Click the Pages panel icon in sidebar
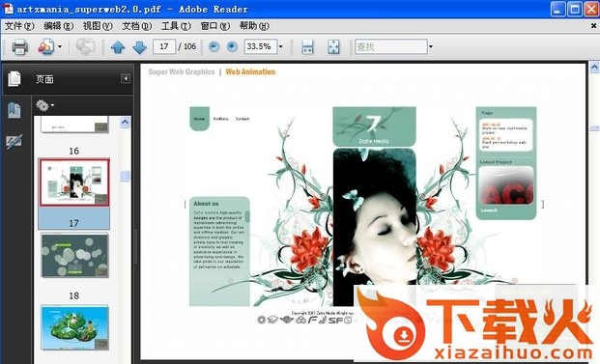 coord(14,79)
